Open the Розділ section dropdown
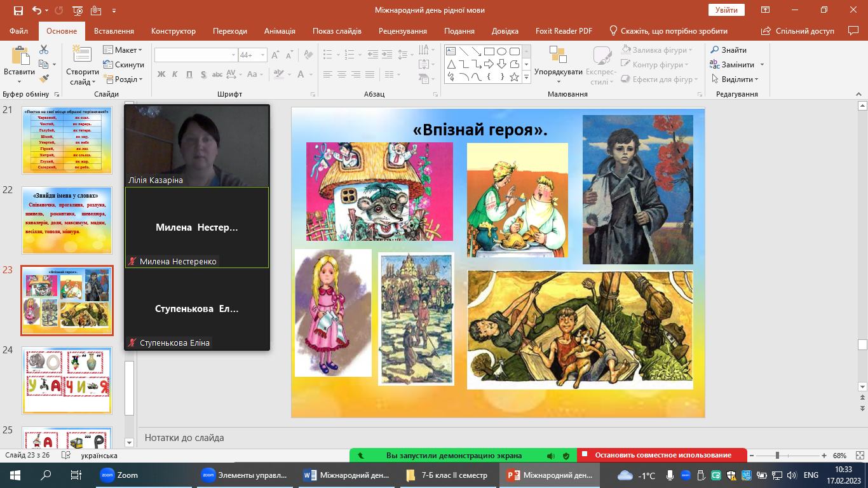 tap(124, 79)
